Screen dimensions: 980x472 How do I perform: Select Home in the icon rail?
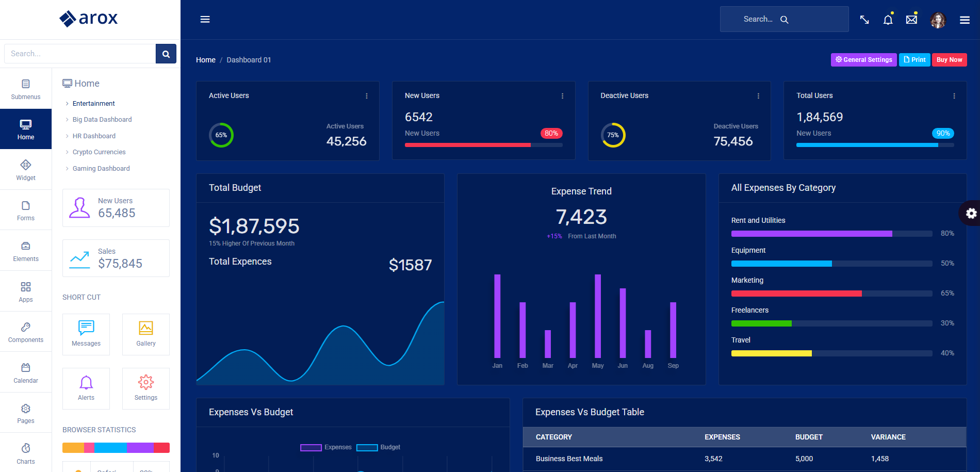coord(26,129)
